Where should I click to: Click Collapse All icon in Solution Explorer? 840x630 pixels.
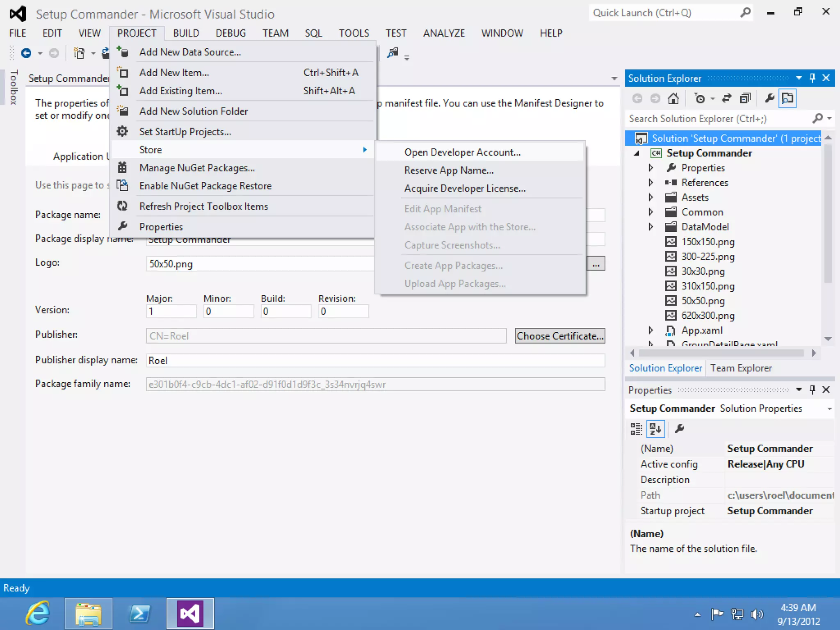(x=745, y=98)
